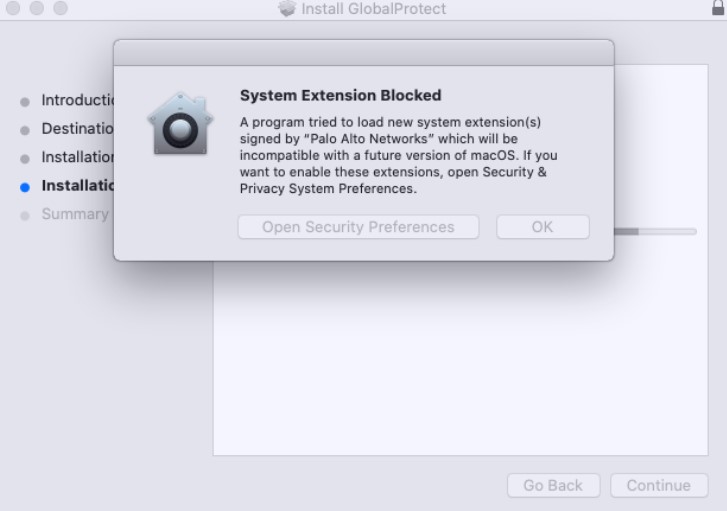Click the Continue button
This screenshot has width=727, height=511.
pyautogui.click(x=658, y=485)
